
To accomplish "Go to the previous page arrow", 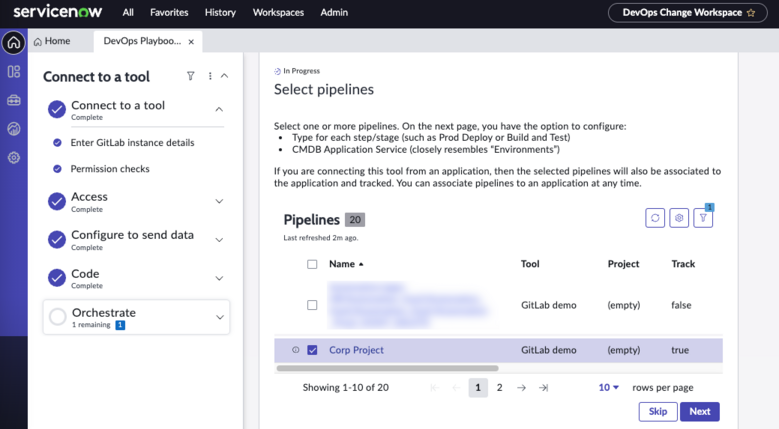I will coord(456,388).
